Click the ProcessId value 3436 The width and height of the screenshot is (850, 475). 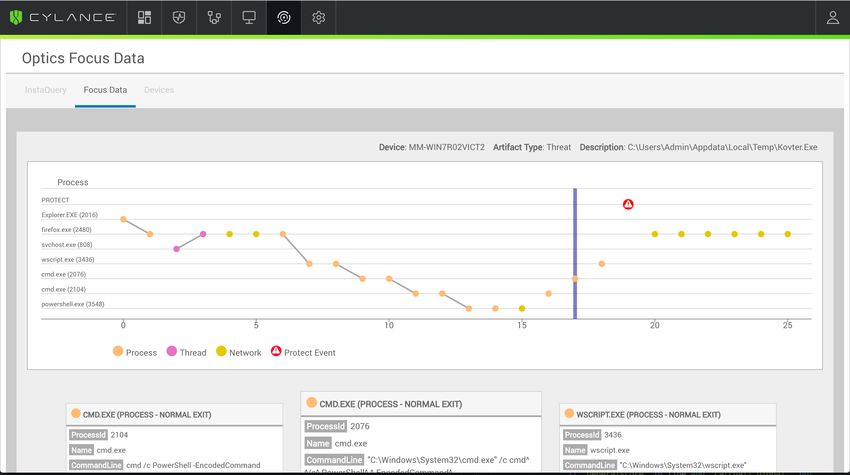613,435
